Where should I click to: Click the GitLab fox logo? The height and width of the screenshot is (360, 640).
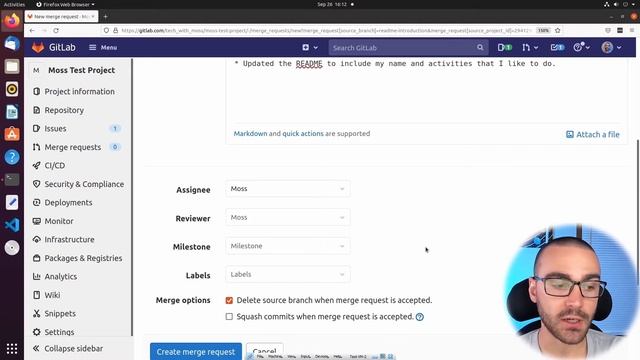38,47
